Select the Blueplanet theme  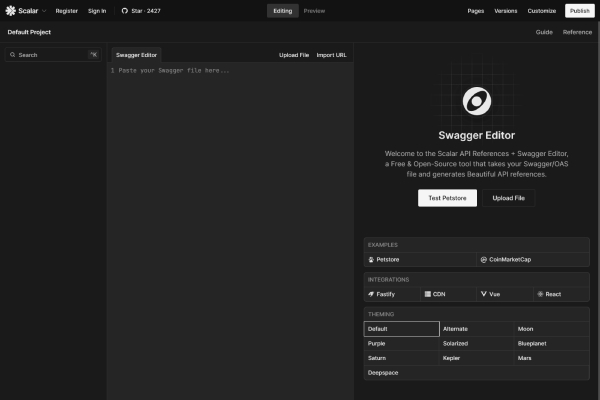point(551,343)
